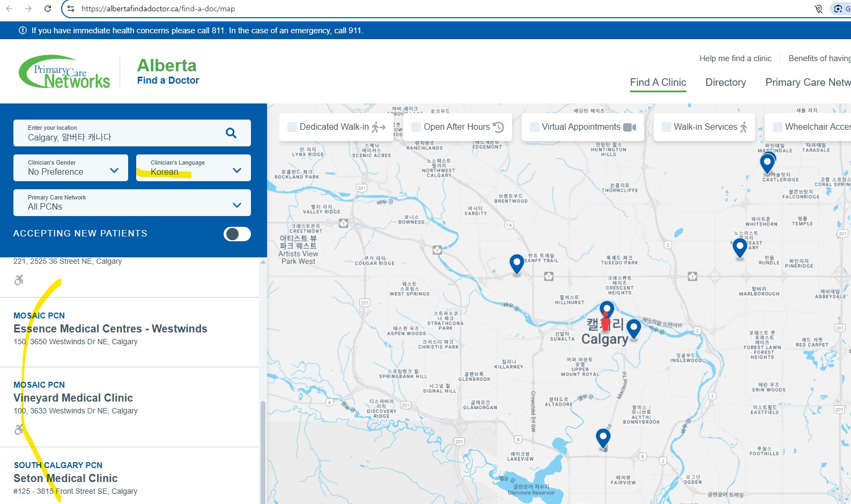
Task: Open Vineyard Medical Clinic listing
Action: [x=73, y=398]
